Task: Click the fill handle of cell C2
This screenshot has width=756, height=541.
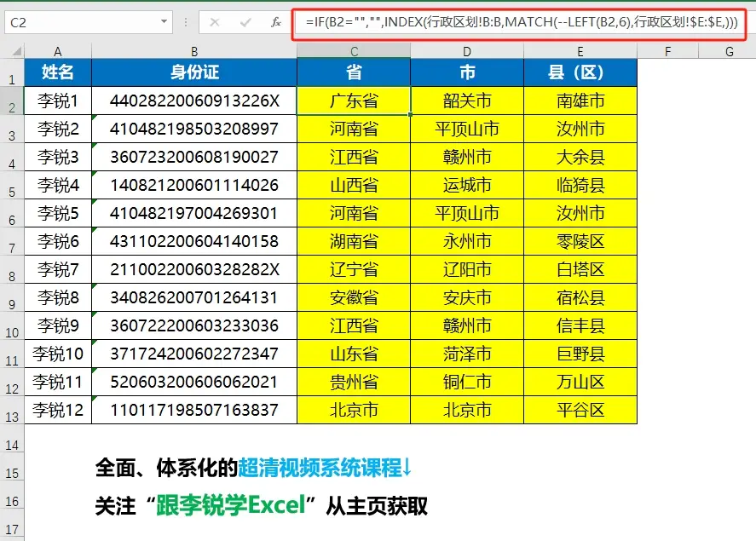Action: click(410, 115)
